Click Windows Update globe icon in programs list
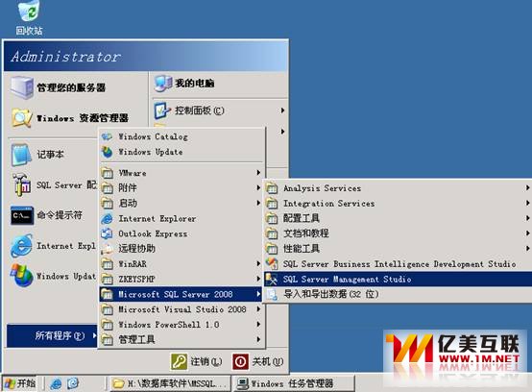 (107, 152)
